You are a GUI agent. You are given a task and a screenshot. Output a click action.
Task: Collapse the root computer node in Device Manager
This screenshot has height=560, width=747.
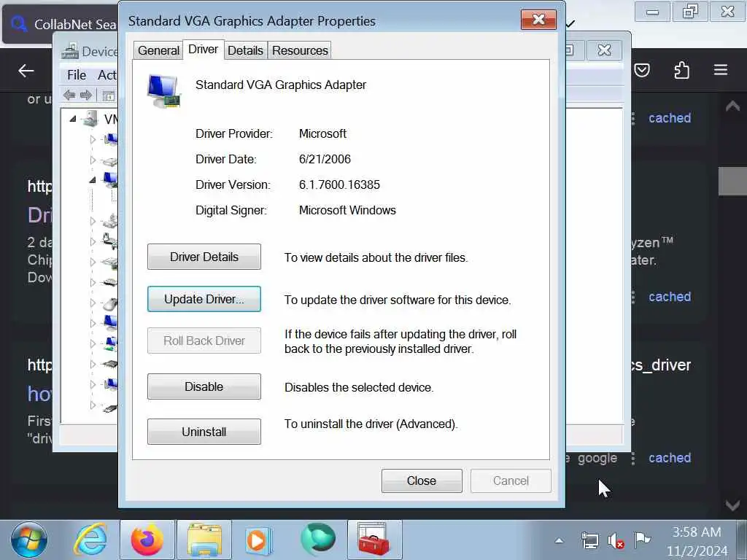[72, 119]
